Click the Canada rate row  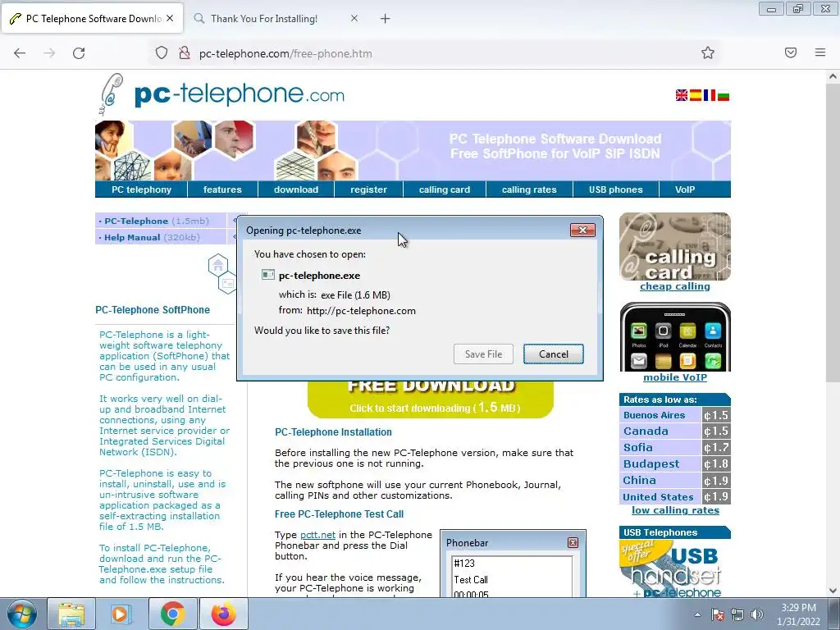pyautogui.click(x=675, y=431)
